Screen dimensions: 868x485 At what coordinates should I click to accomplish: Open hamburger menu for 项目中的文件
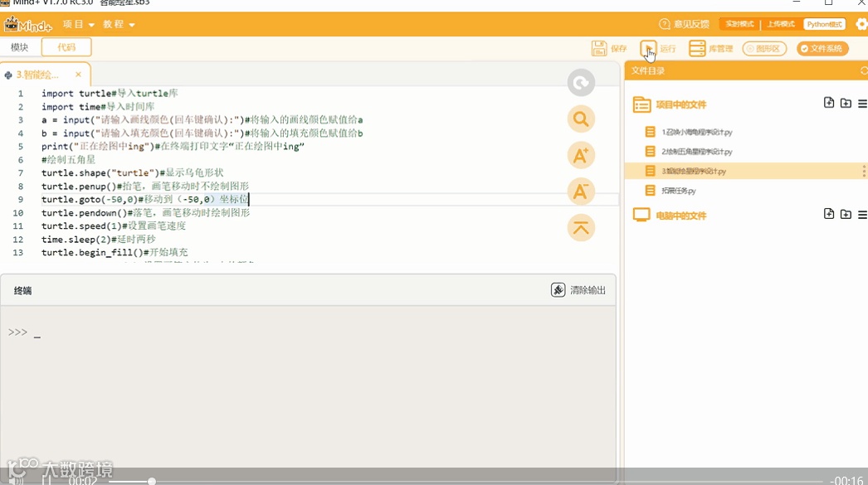(862, 104)
